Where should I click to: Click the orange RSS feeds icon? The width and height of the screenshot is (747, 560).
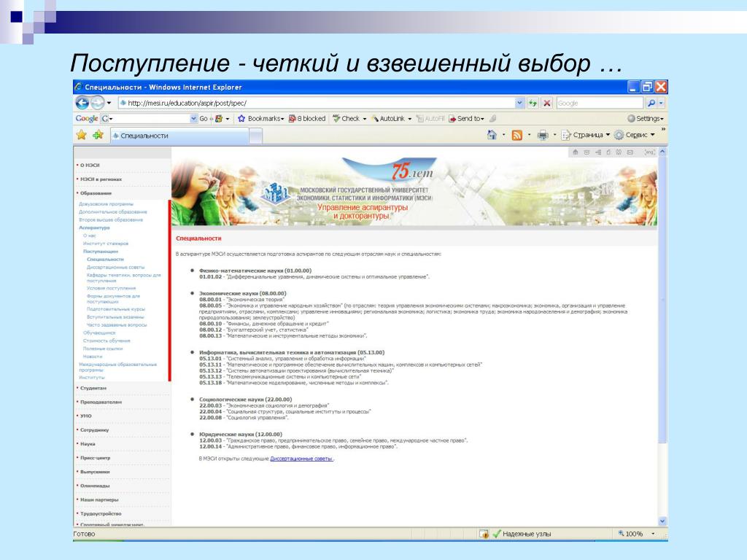517,135
